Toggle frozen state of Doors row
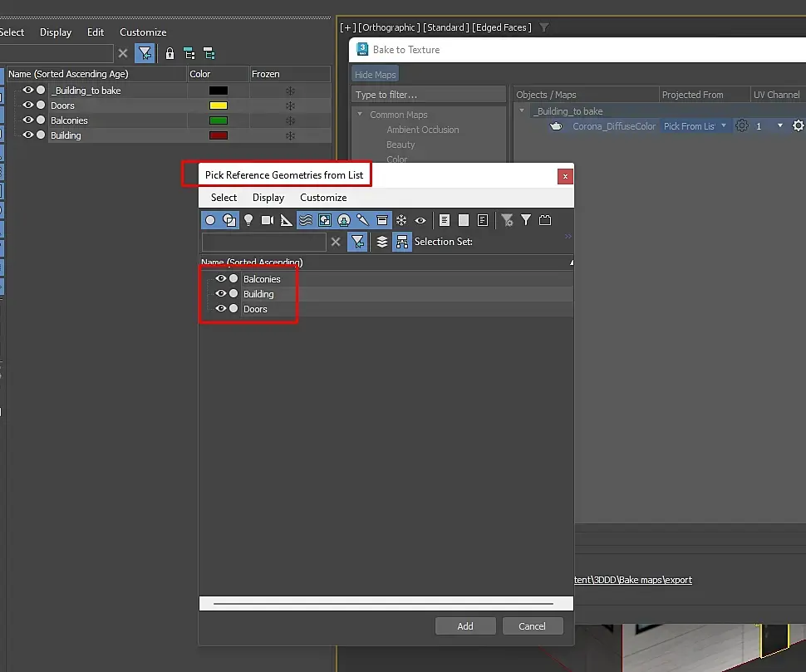The height and width of the screenshot is (672, 806). (291, 105)
